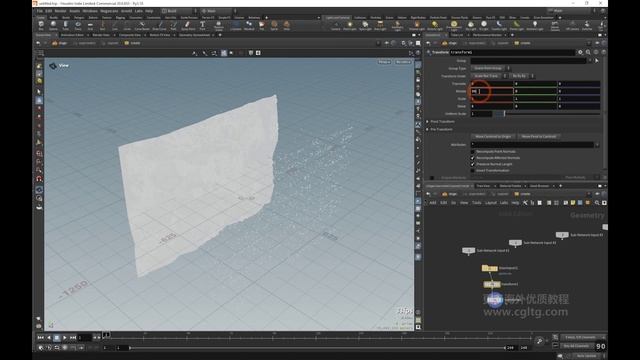Add a Spot Light from the shelf
Screen dimensions: 640x360
click(365, 26)
